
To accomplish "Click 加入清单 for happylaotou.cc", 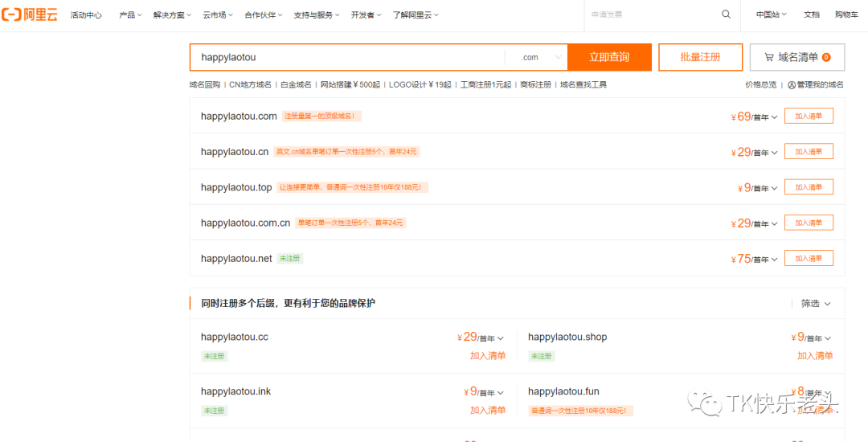I will click(x=488, y=356).
